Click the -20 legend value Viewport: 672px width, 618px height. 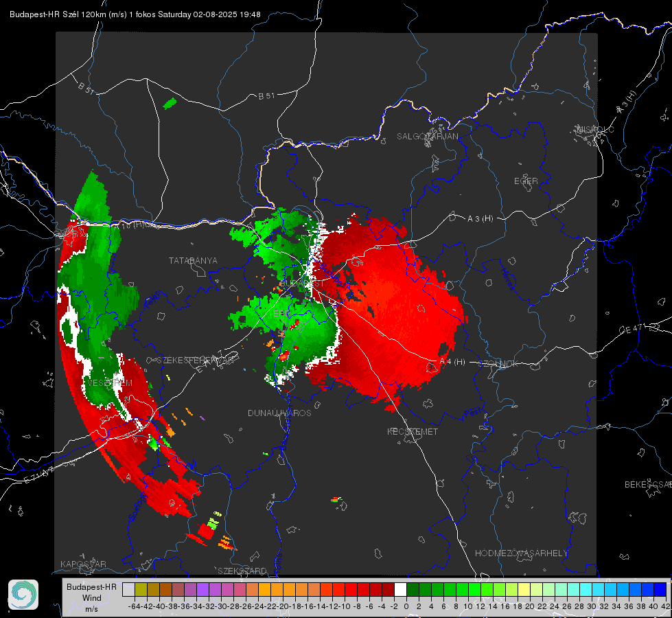pyautogui.click(x=283, y=606)
